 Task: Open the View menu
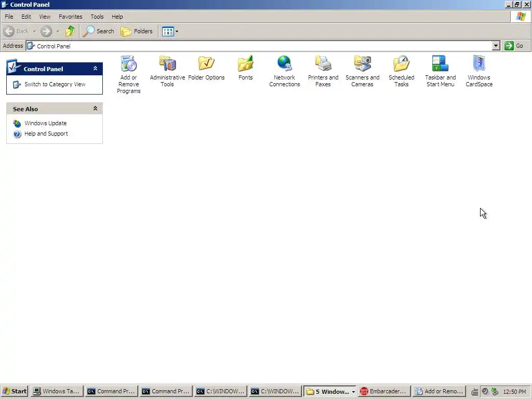click(x=45, y=17)
